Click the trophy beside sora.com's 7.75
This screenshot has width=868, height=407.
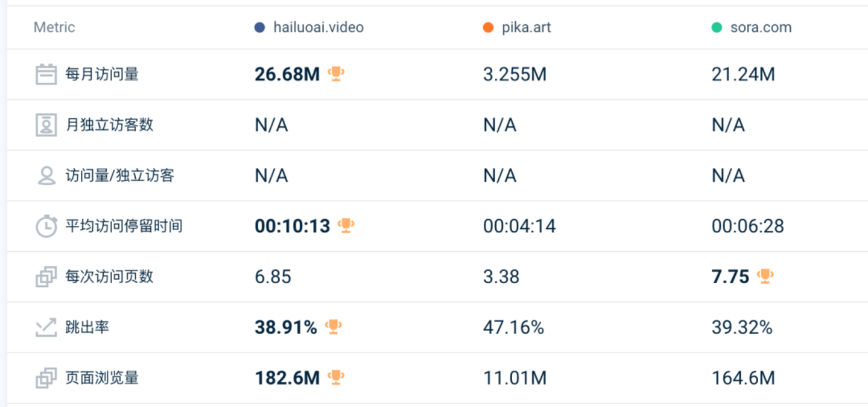tap(765, 277)
